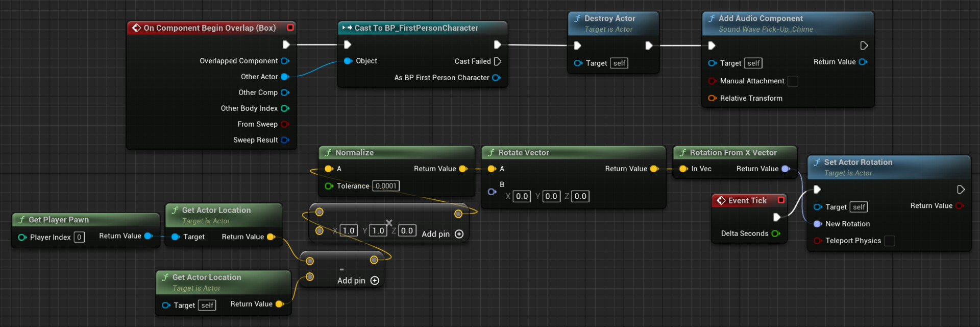Viewport: 980px width, 327px height.
Task: Select the Get Player Pawn node header
Action: point(59,220)
